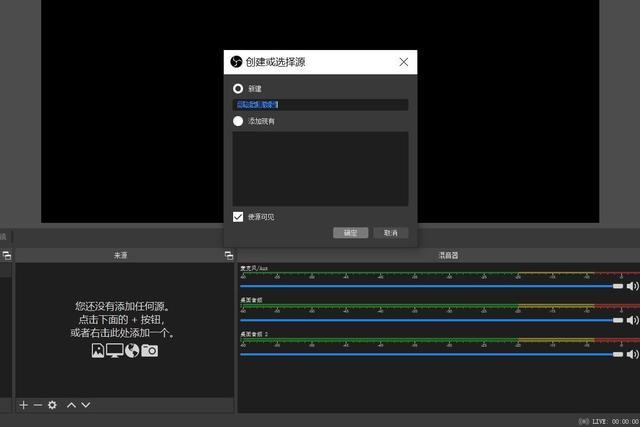
Task: Click the 取消 button
Action: (391, 233)
